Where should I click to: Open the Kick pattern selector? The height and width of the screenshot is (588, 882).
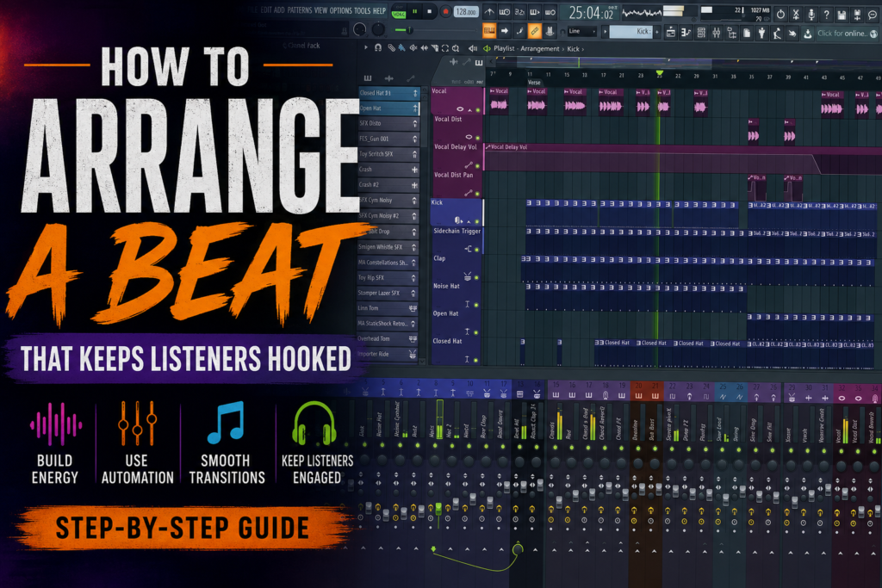(631, 32)
